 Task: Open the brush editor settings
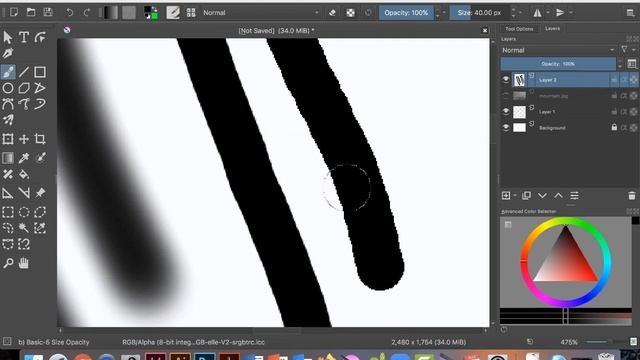[x=173, y=13]
